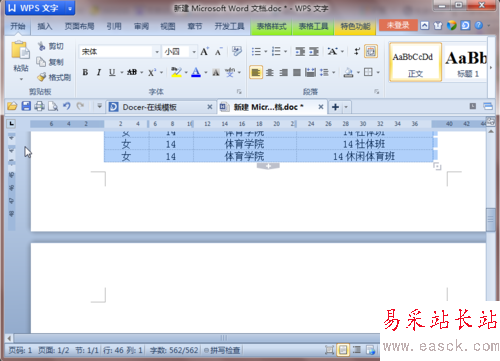Select align right button
The image size is (500, 361).
click(x=283, y=72)
